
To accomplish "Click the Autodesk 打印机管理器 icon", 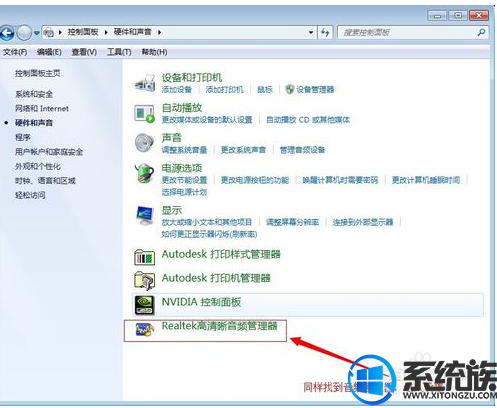I will coord(144,280).
